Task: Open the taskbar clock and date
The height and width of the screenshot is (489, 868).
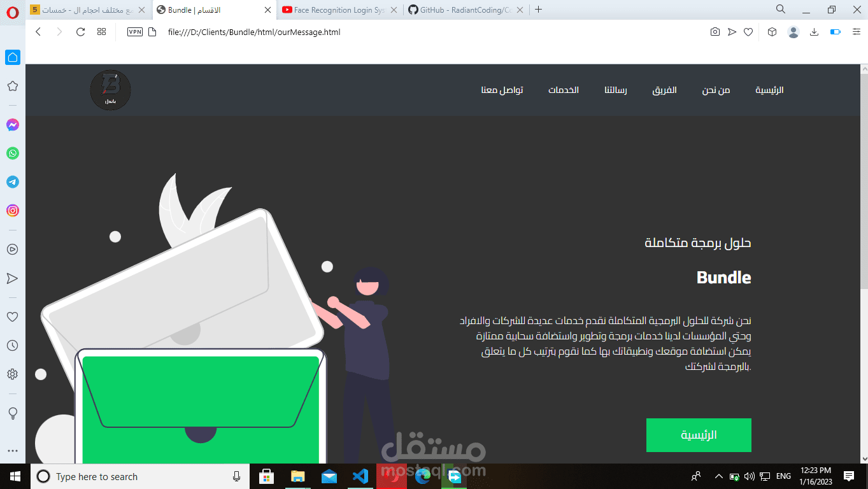Action: 816,476
